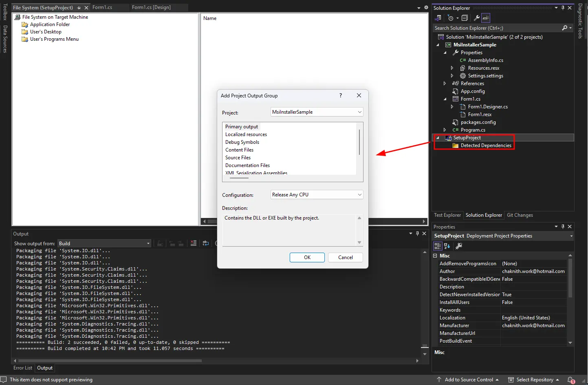
Task: Open Property Pages wrench icon in Properties panel
Action: 458,246
